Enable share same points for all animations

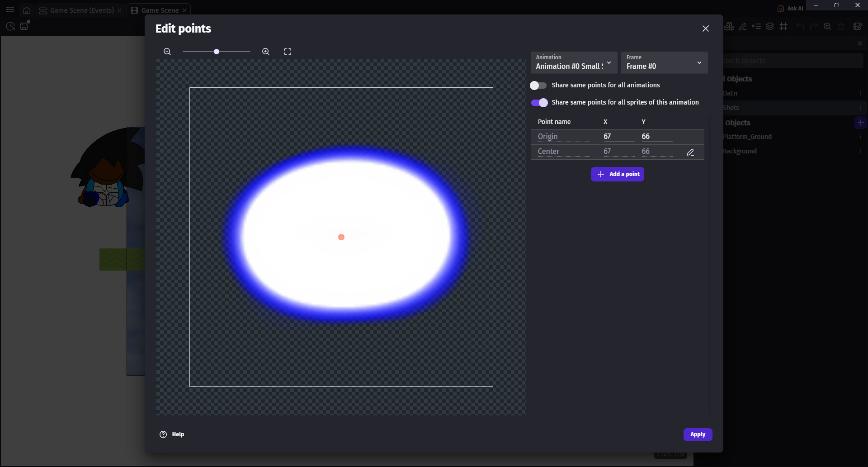click(538, 86)
